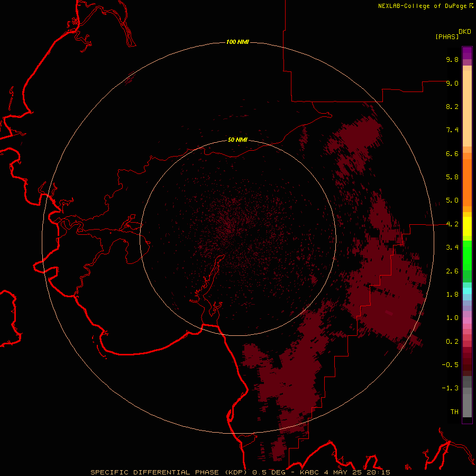The height and width of the screenshot is (476, 476).
Task: Click the 7.4 scale value
Action: coord(452,130)
